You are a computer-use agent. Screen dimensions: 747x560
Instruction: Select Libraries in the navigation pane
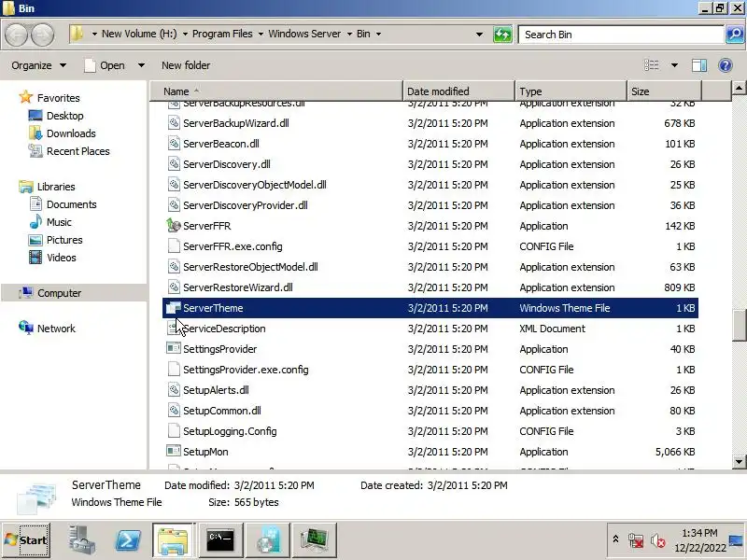click(x=56, y=187)
